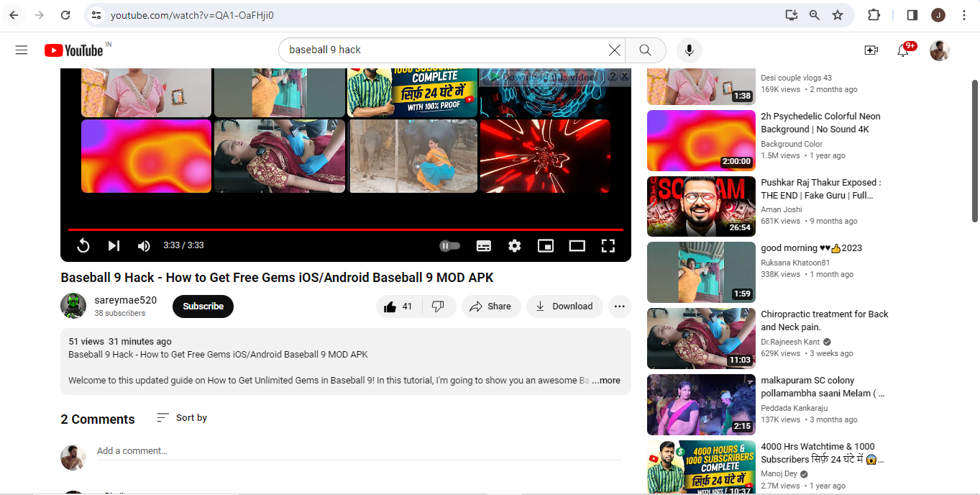Click the search magnifier button
This screenshot has height=495, width=980.
pyautogui.click(x=646, y=50)
